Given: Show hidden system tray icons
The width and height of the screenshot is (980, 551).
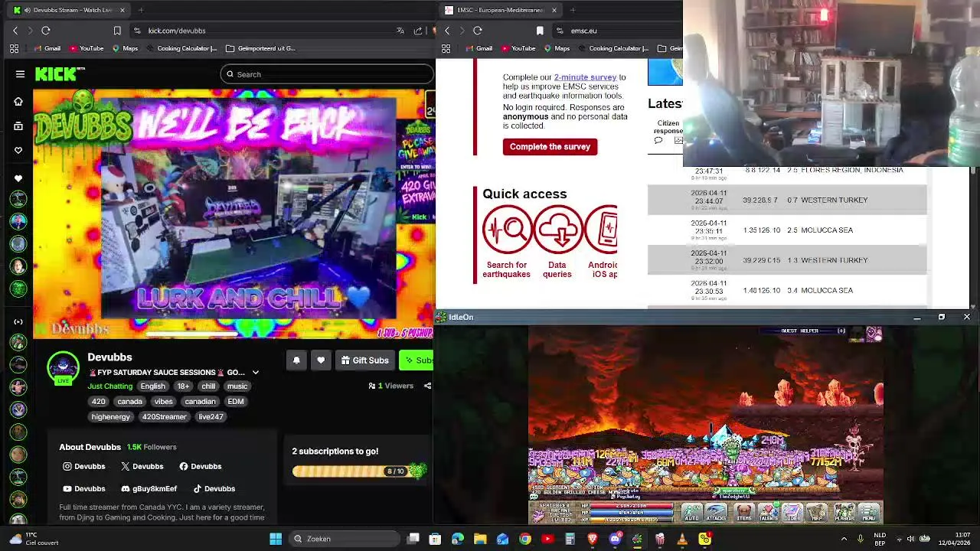Looking at the screenshot, I should point(844,539).
